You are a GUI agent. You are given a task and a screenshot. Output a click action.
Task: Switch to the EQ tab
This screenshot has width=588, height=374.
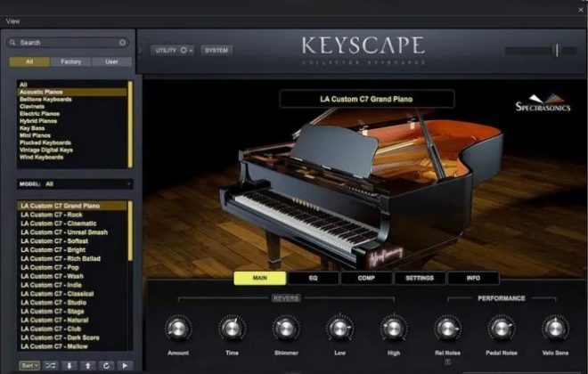pos(313,278)
